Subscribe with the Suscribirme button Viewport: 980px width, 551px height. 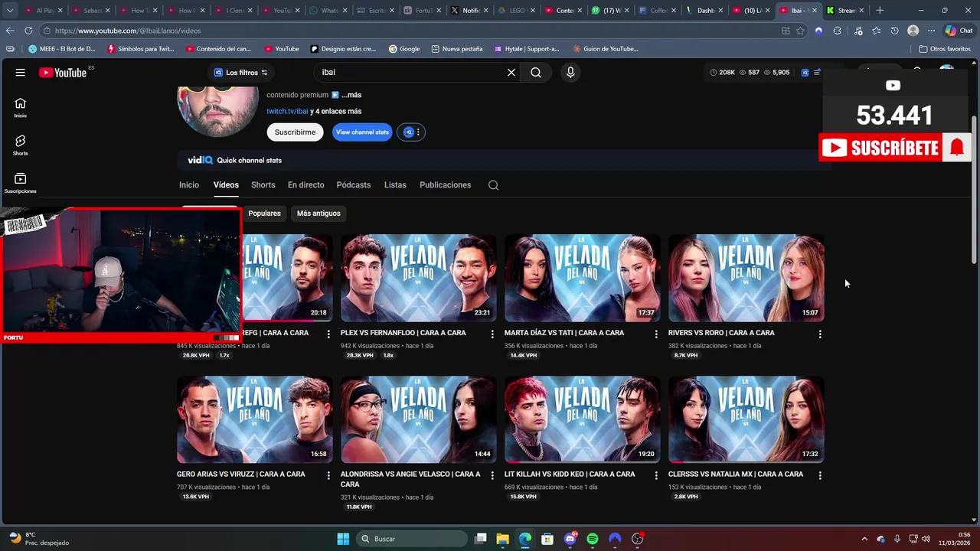295,132
